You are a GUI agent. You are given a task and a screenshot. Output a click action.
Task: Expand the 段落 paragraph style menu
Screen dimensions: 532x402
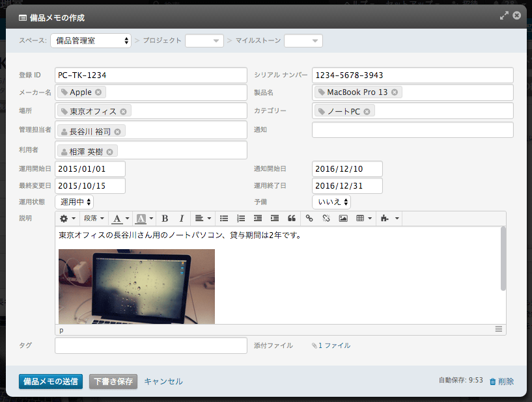point(94,219)
